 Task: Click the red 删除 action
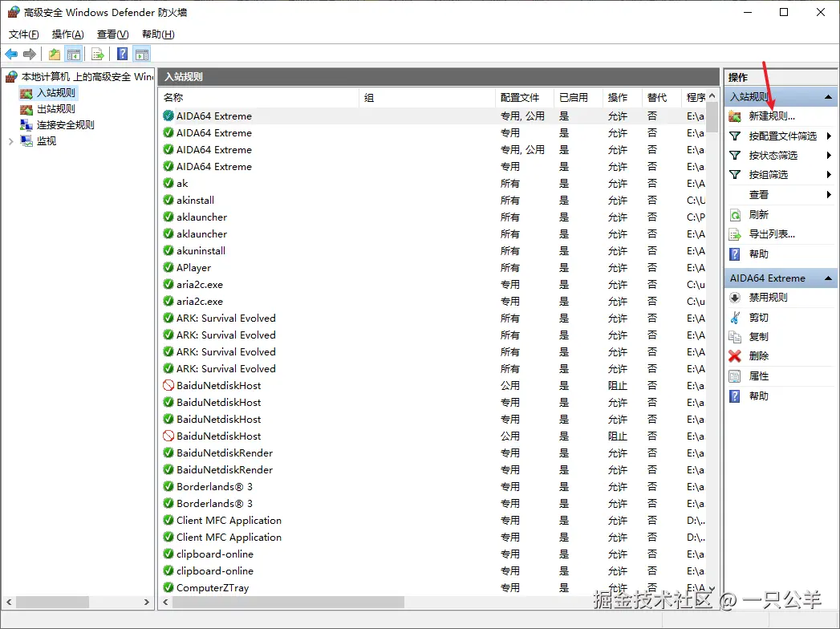click(x=759, y=355)
